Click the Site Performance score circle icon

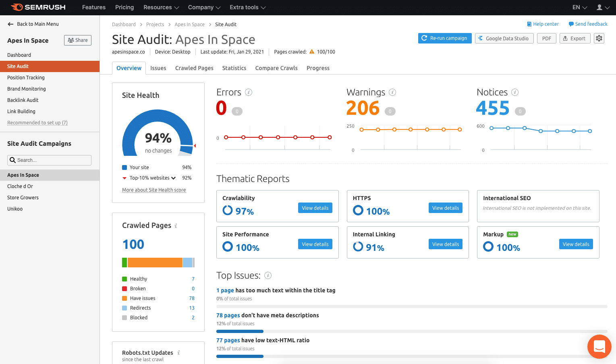(228, 246)
